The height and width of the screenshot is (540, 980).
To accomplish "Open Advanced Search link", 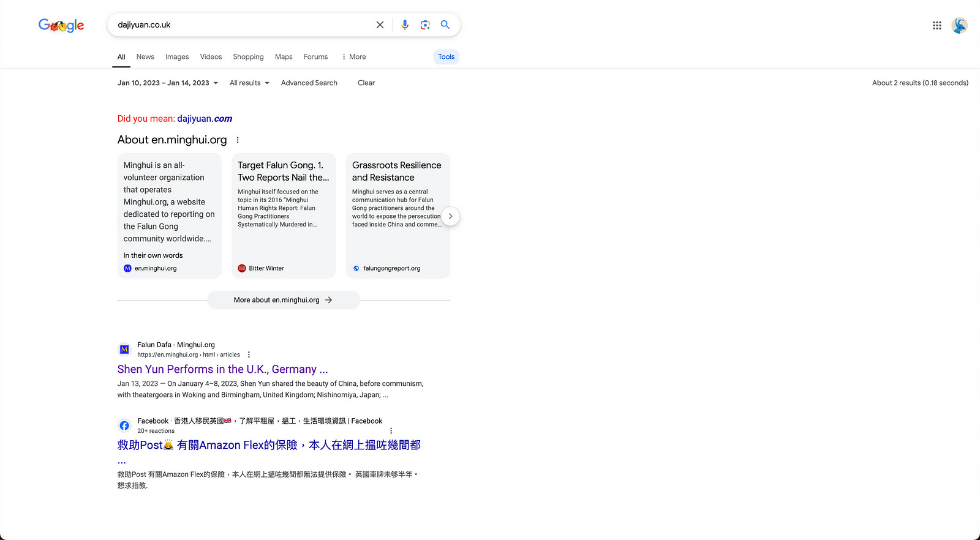I will click(x=309, y=83).
